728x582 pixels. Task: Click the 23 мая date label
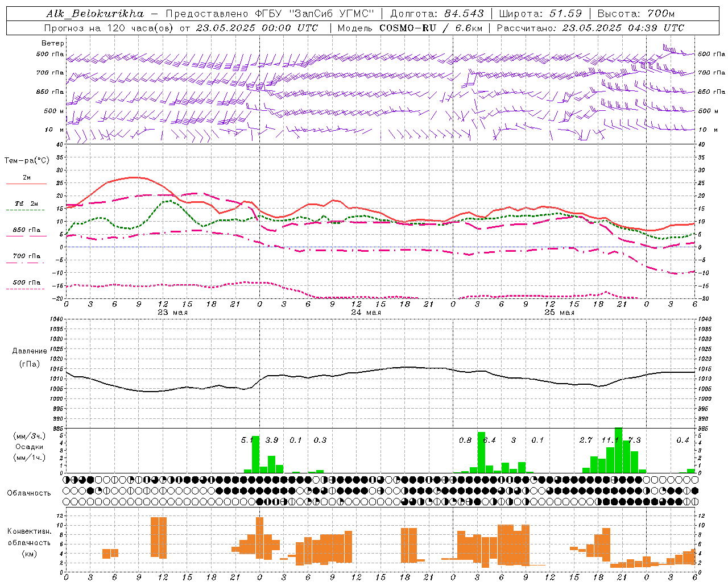172,313
